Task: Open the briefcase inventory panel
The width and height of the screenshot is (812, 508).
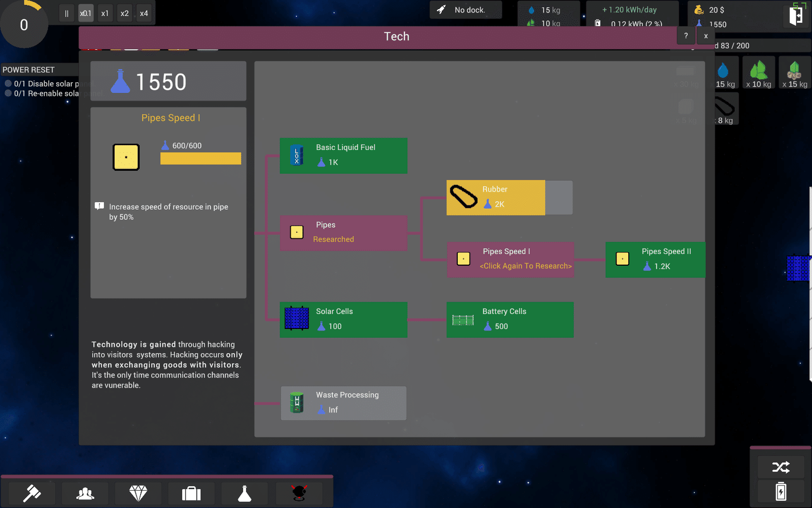Action: tap(191, 493)
